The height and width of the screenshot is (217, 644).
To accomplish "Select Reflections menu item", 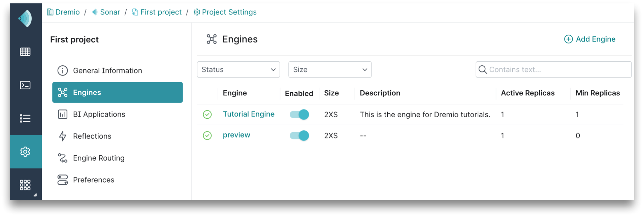I will click(118, 136).
